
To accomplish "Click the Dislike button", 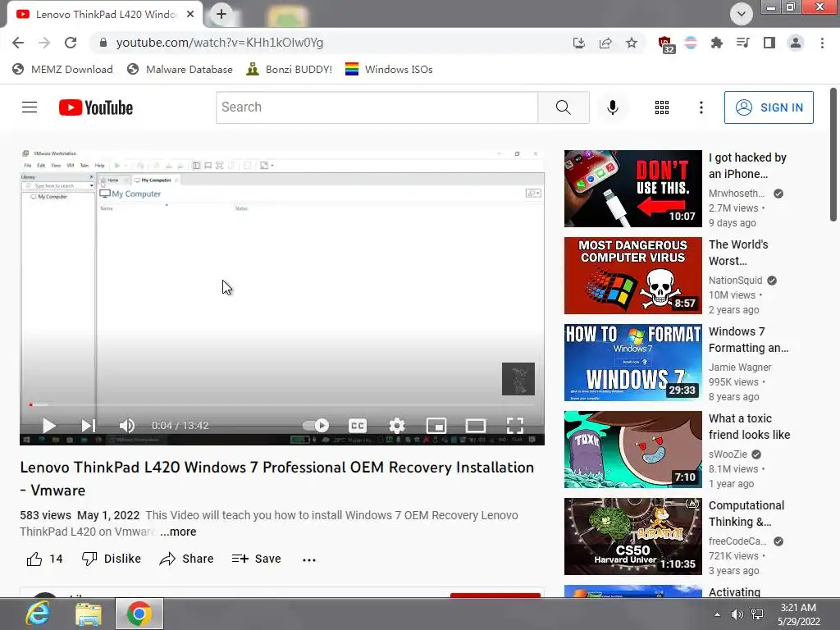I will tap(112, 559).
